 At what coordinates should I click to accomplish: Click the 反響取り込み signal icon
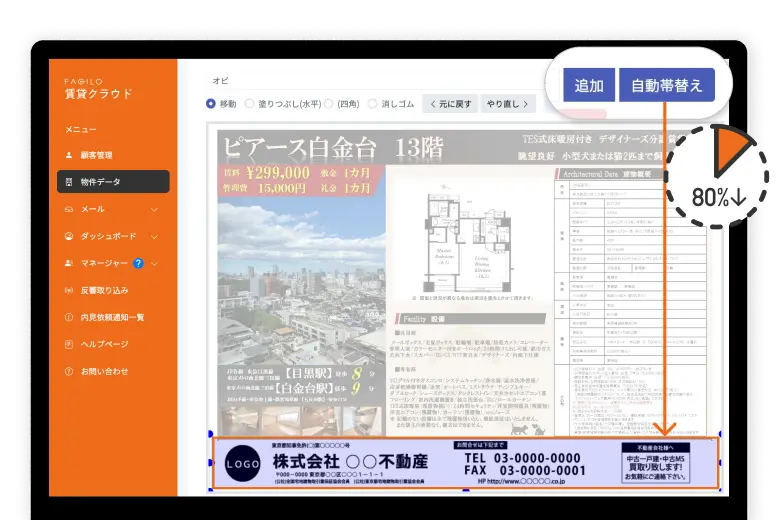[x=69, y=290]
